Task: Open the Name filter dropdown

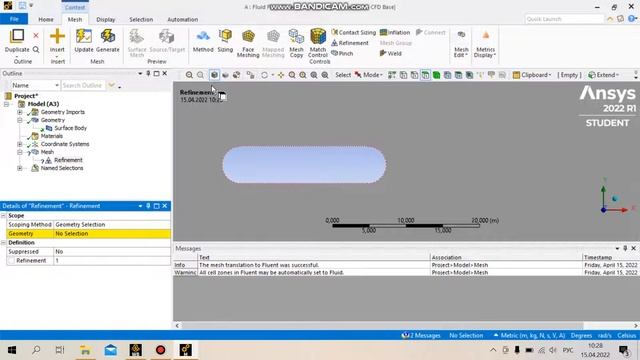Action: click(35, 85)
